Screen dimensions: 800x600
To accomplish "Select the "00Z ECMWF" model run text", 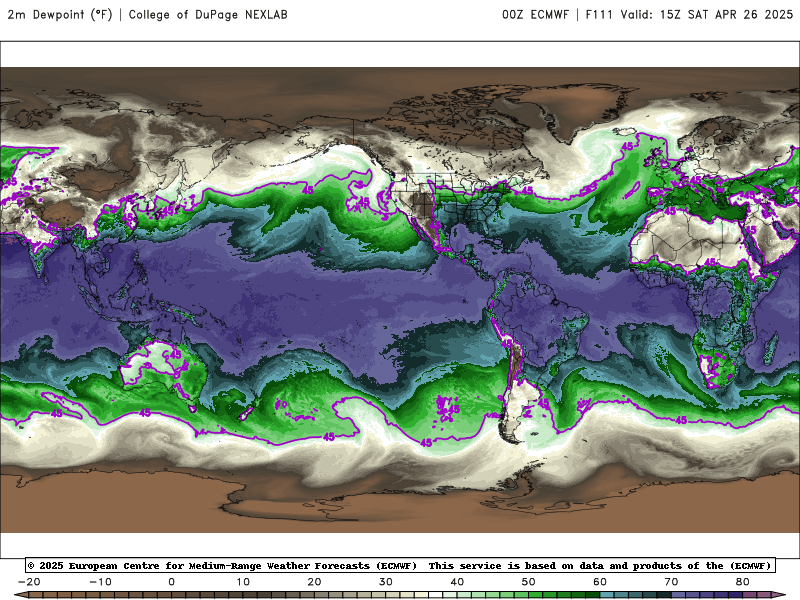I will tap(535, 15).
